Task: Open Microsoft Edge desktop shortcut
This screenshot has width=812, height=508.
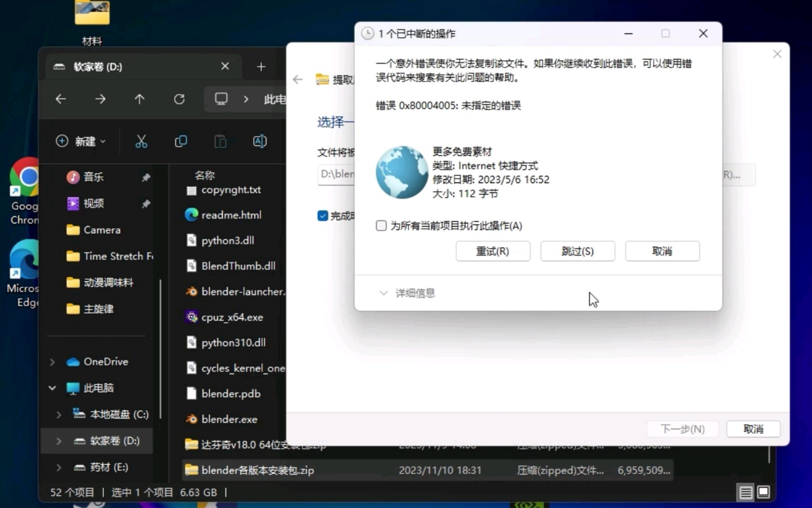Action: coord(23,274)
